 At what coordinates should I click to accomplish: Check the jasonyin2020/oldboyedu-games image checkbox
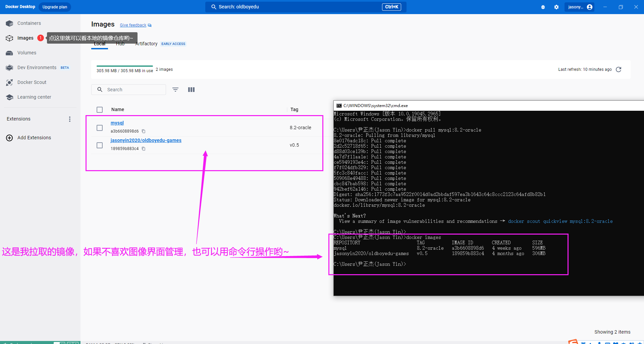pos(100,145)
